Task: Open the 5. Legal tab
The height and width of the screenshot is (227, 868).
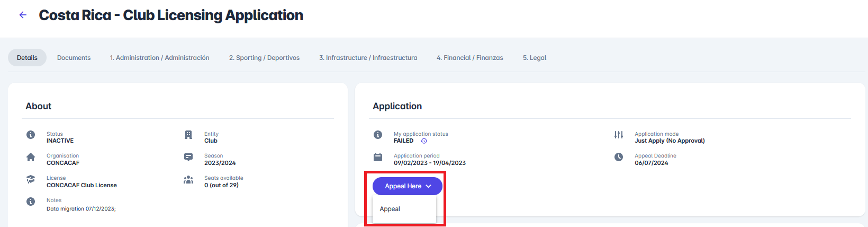Action: point(535,58)
